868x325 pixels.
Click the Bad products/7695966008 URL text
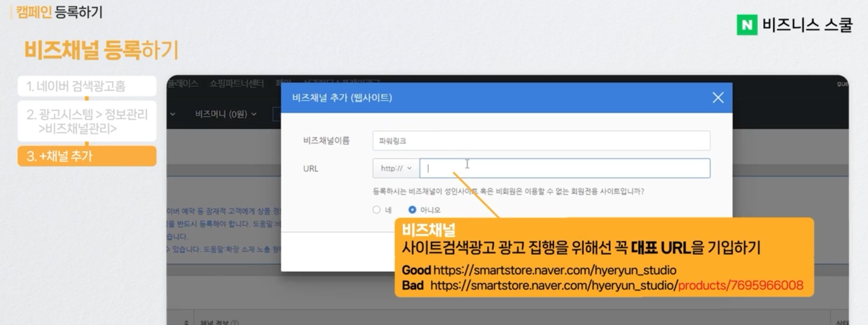pos(741,285)
